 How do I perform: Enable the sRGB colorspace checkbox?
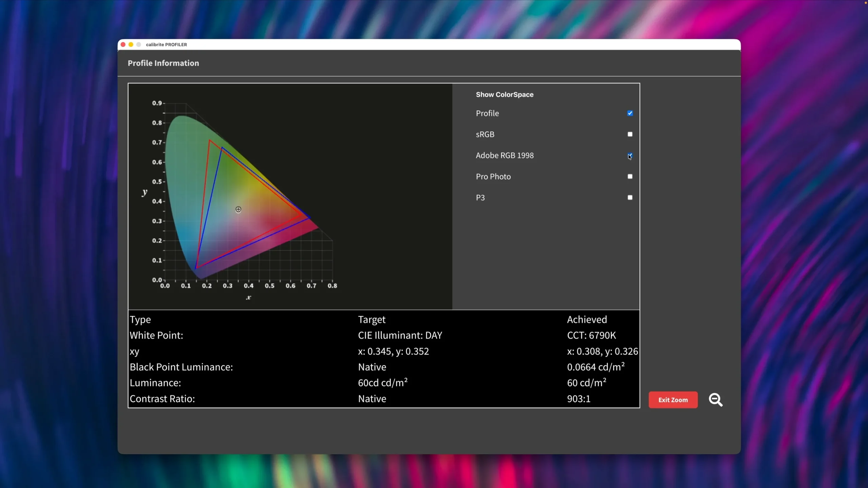630,134
